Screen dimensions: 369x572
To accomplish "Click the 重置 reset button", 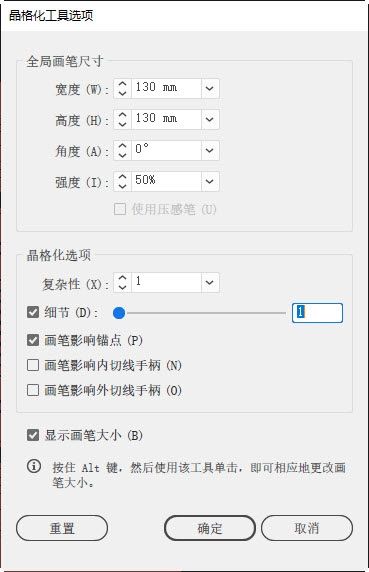I will [x=62, y=528].
